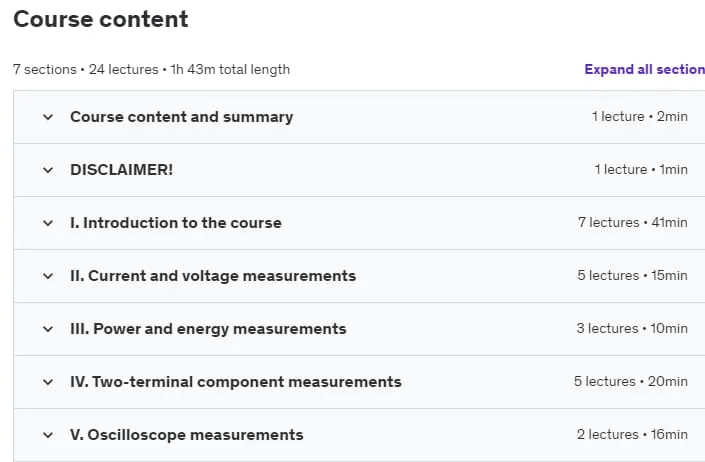Open I. Introduction to the course title
This screenshot has width=705, height=462.
[176, 223]
